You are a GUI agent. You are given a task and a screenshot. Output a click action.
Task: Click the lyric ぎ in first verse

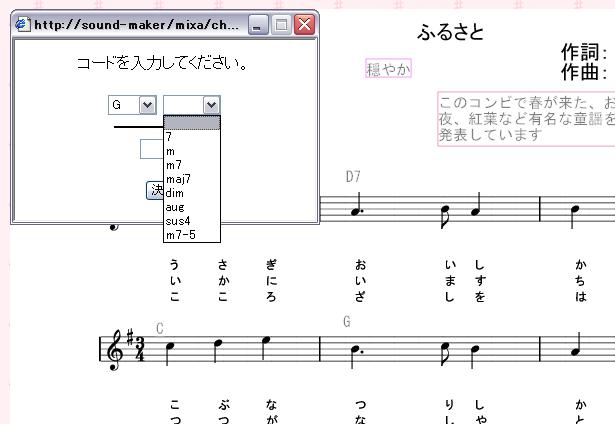tap(271, 265)
